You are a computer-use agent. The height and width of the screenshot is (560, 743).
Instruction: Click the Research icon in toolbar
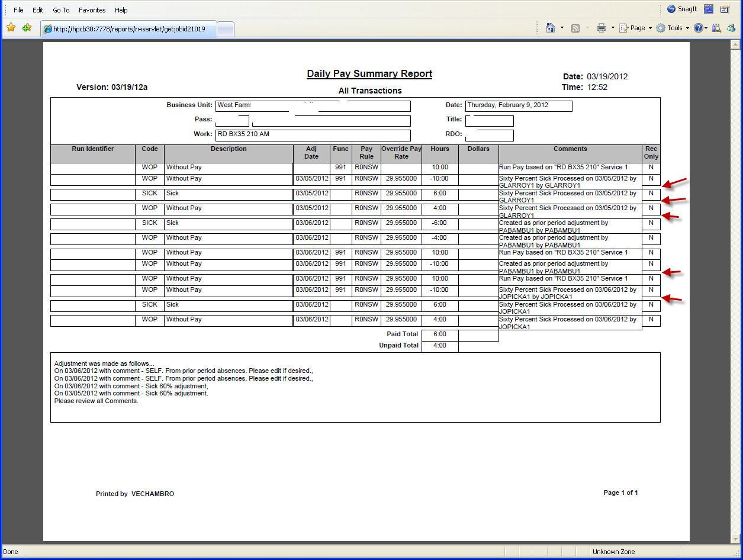pyautogui.click(x=716, y=28)
